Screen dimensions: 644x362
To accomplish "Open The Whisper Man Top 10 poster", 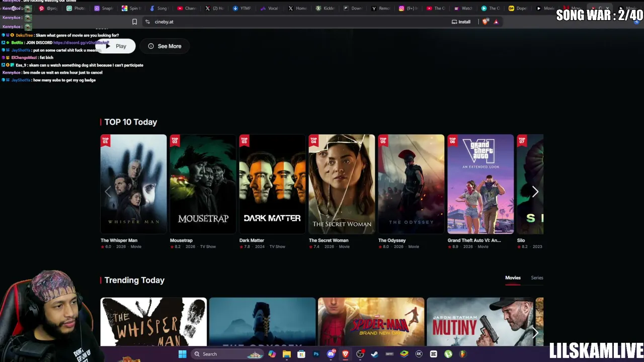I will click(133, 184).
